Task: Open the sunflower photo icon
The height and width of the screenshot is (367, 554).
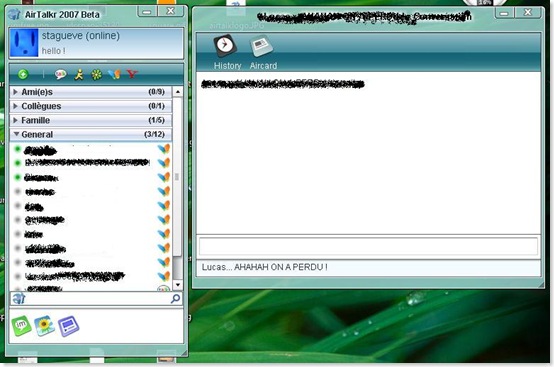Action: [x=44, y=325]
